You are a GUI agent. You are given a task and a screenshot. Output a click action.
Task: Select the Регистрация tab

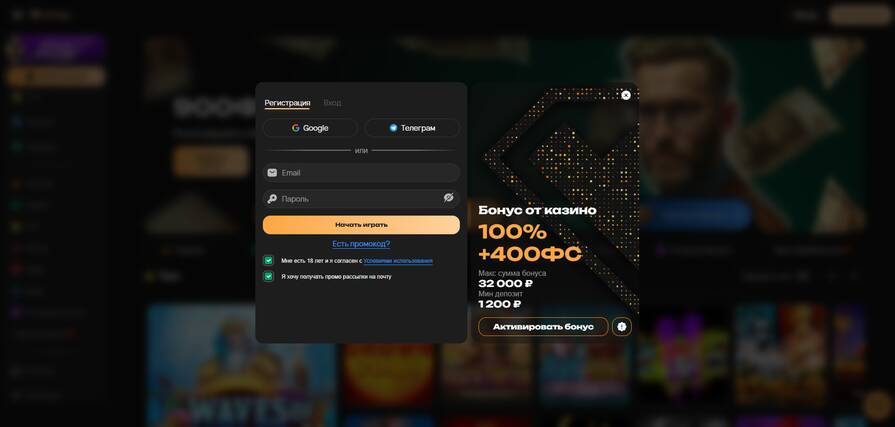(287, 103)
